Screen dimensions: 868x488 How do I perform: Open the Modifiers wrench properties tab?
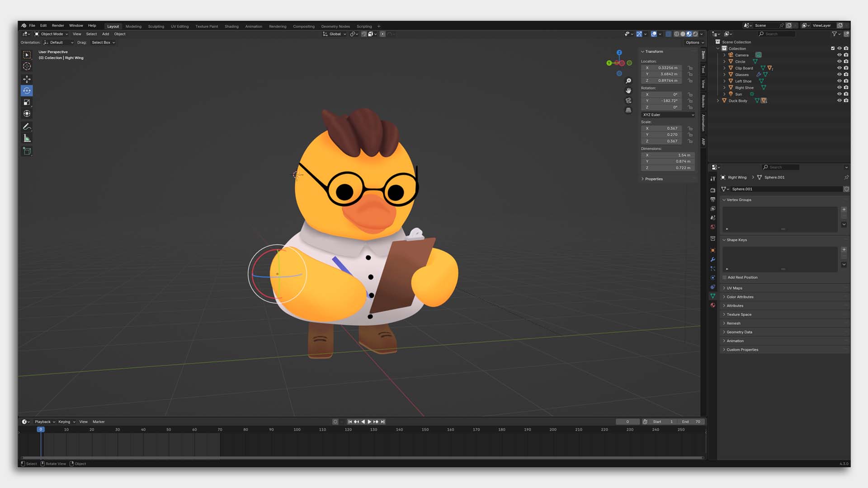click(713, 259)
